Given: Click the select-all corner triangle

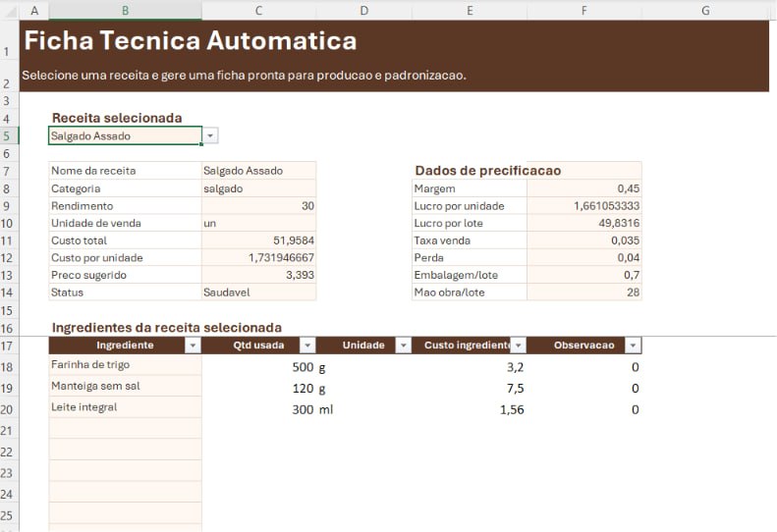Looking at the screenshot, I should [x=10, y=11].
